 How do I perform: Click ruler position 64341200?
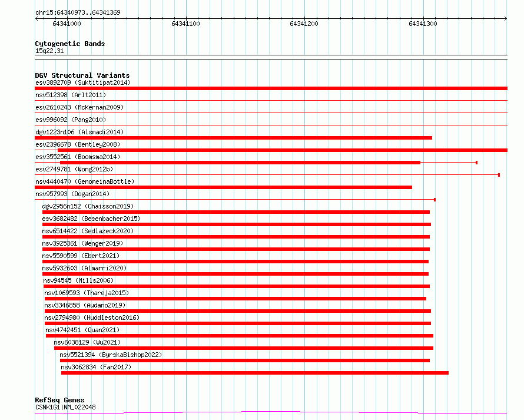click(x=304, y=24)
